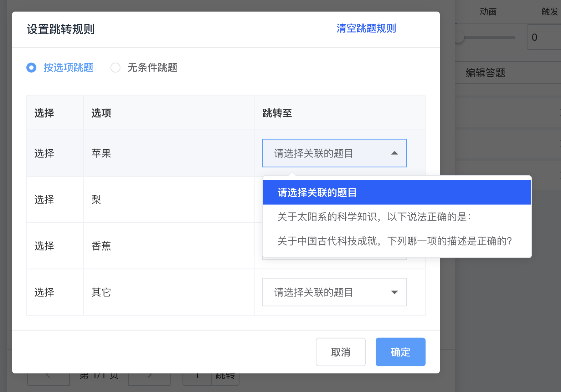Open the 编辑答题 section
The image size is (561, 392).
point(485,73)
